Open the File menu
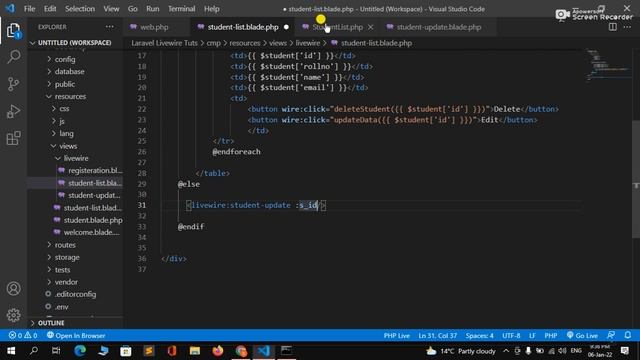Image resolution: width=640 pixels, height=360 pixels. (29, 9)
